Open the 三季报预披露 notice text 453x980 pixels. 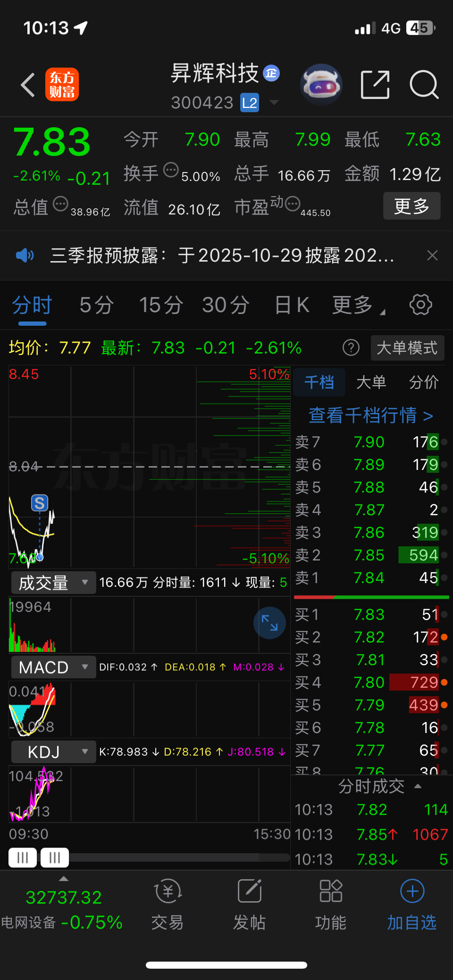tap(222, 255)
